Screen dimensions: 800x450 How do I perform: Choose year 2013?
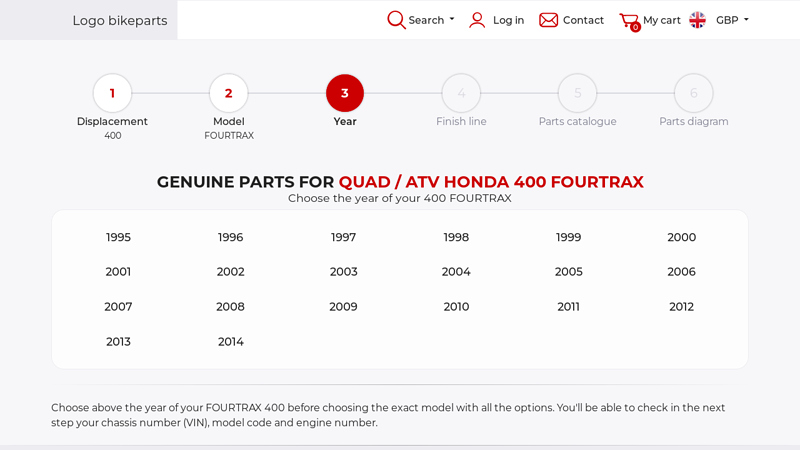coord(118,342)
